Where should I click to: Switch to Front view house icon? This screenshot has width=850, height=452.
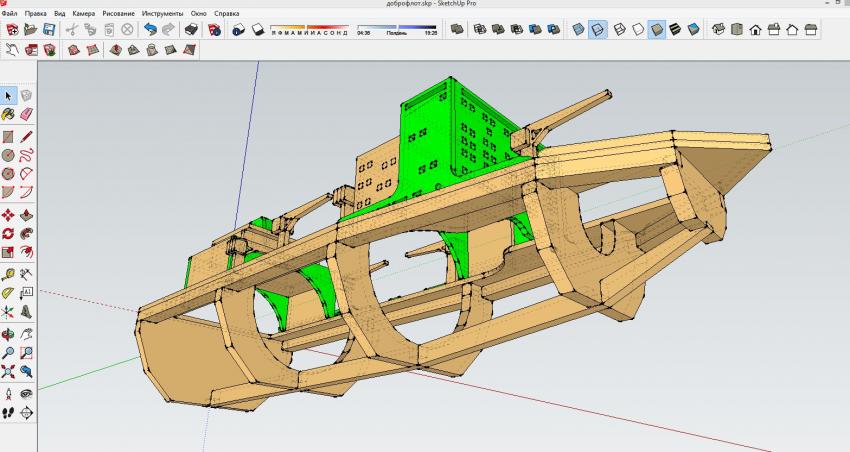[x=756, y=30]
